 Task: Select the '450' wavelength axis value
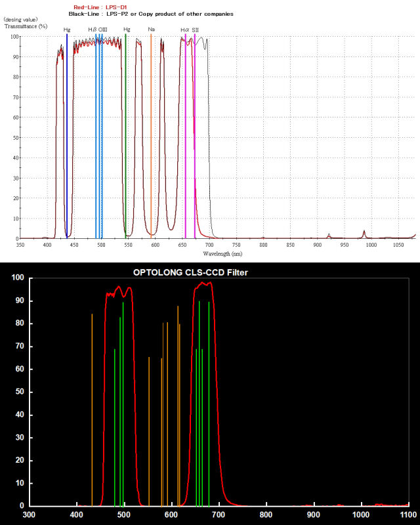point(74,245)
